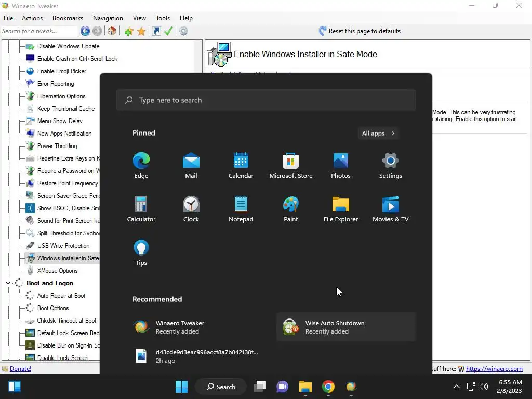The image size is (532, 399).
Task: Launch Movies & TV app
Action: [391, 209]
